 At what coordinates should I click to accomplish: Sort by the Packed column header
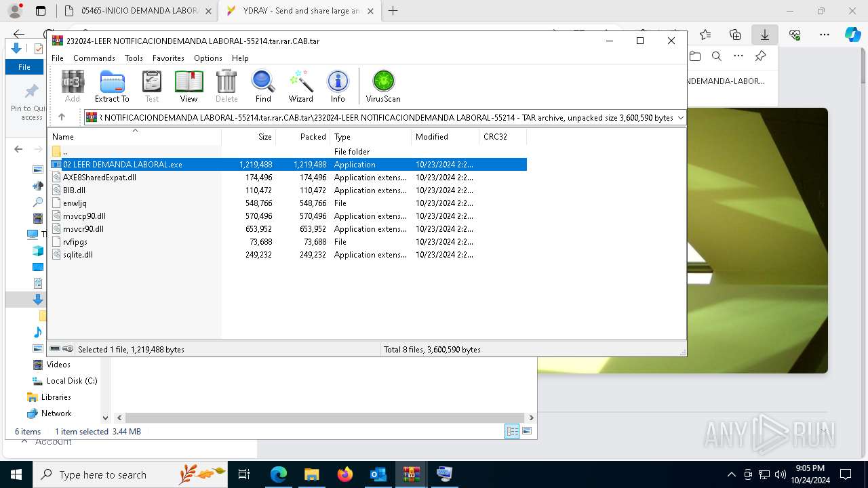[x=303, y=136]
